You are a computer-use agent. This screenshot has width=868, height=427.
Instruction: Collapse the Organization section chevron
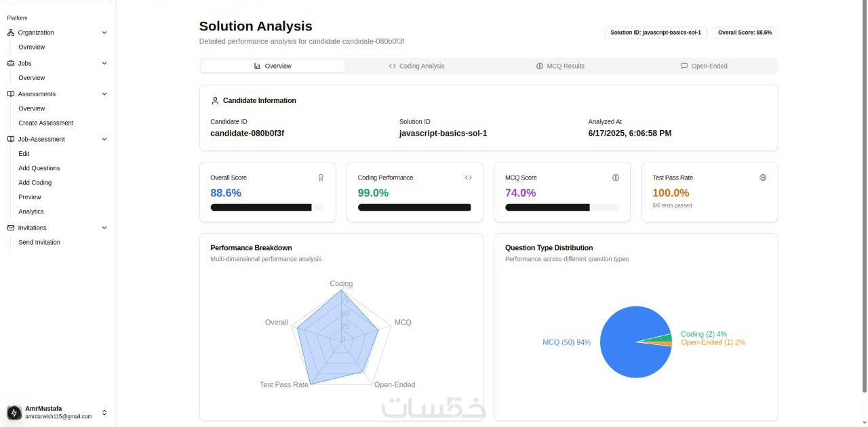[x=104, y=33]
